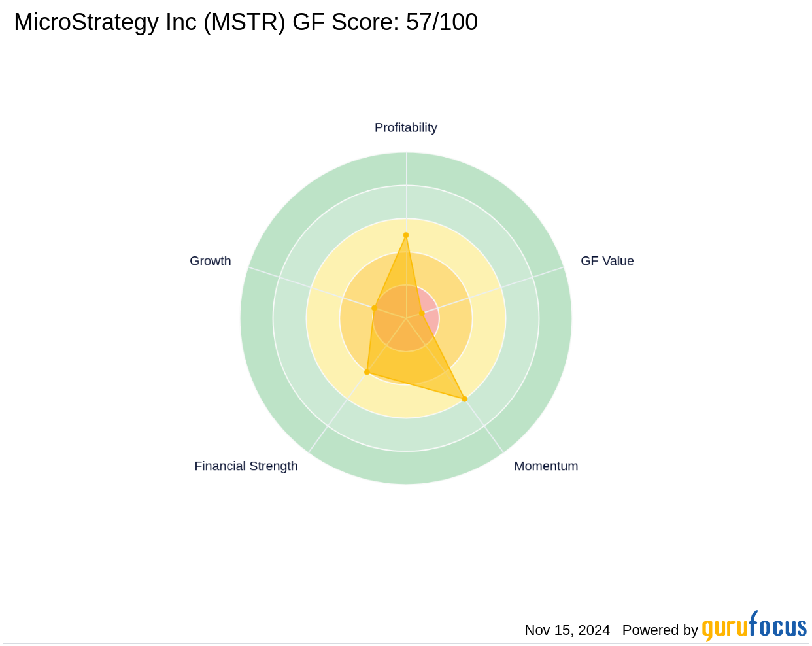Click the radar chart center point
The width and height of the screenshot is (812, 646).
406,318
